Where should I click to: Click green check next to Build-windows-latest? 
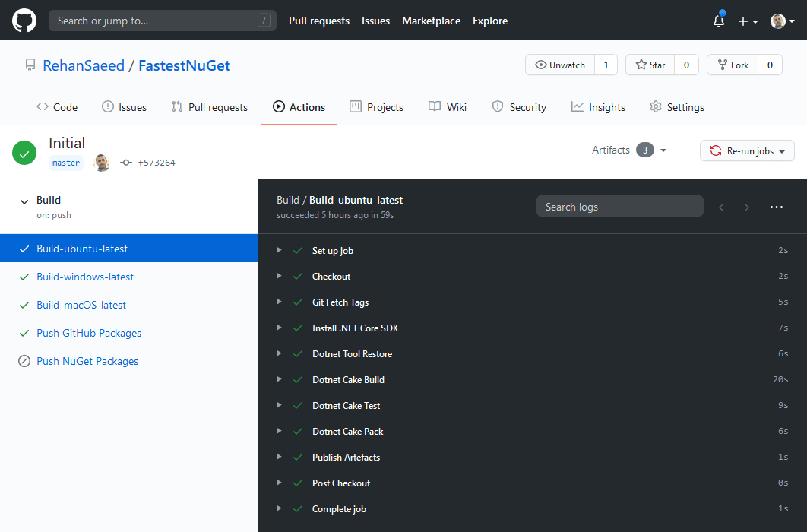tap(24, 277)
